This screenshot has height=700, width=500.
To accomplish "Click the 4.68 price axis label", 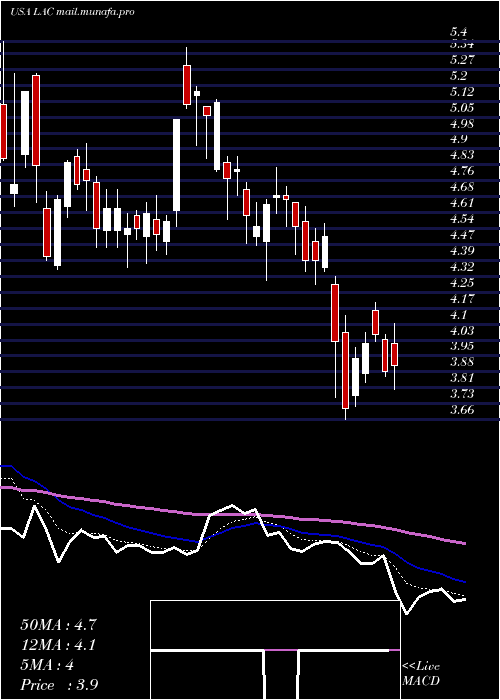I will point(462,187).
